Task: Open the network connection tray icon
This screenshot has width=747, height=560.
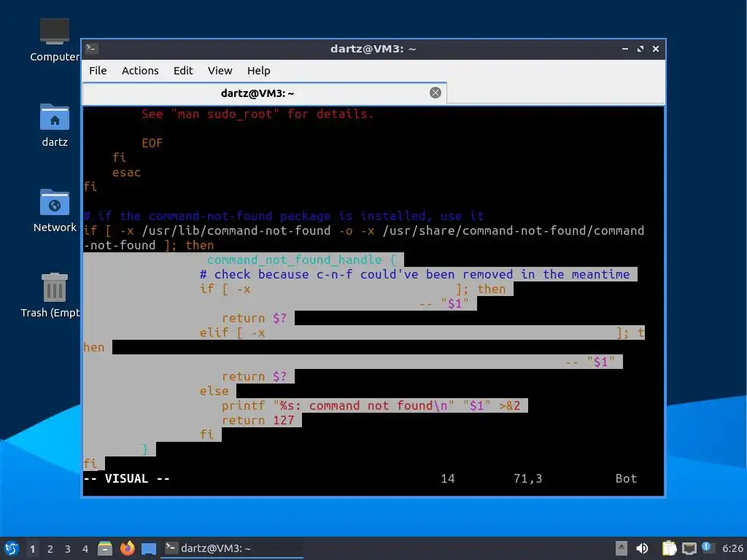Action: pos(689,548)
